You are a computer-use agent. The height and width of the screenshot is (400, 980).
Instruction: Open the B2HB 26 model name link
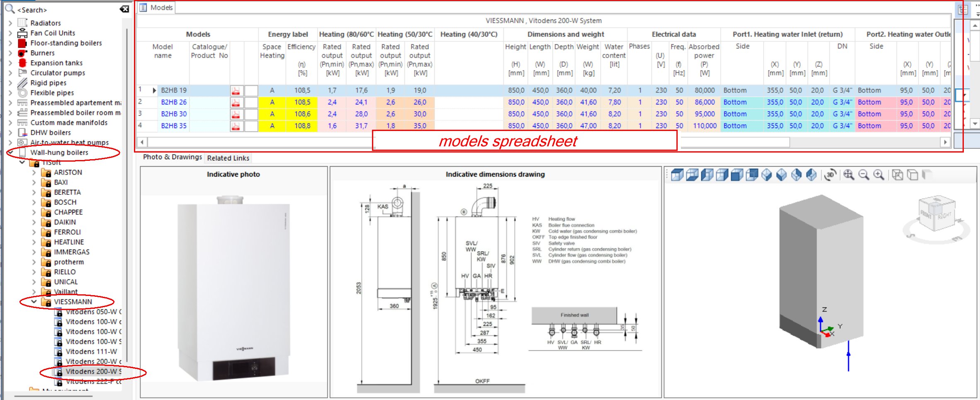tap(174, 102)
